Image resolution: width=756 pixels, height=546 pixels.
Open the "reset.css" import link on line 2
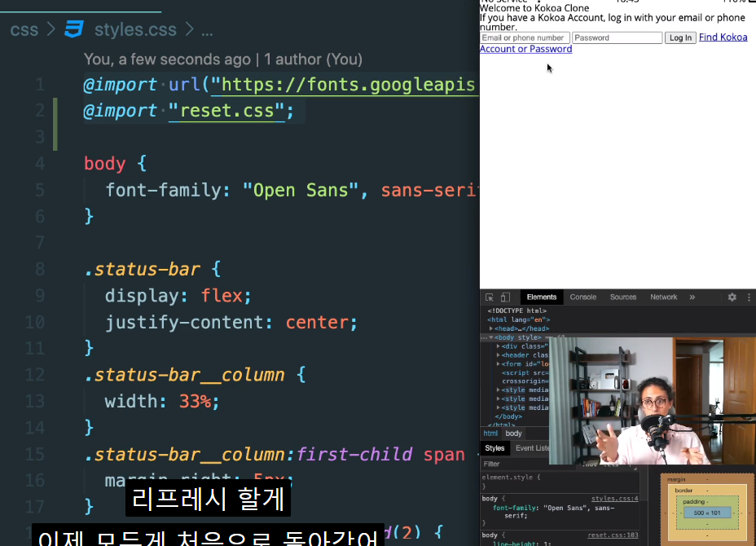226,111
